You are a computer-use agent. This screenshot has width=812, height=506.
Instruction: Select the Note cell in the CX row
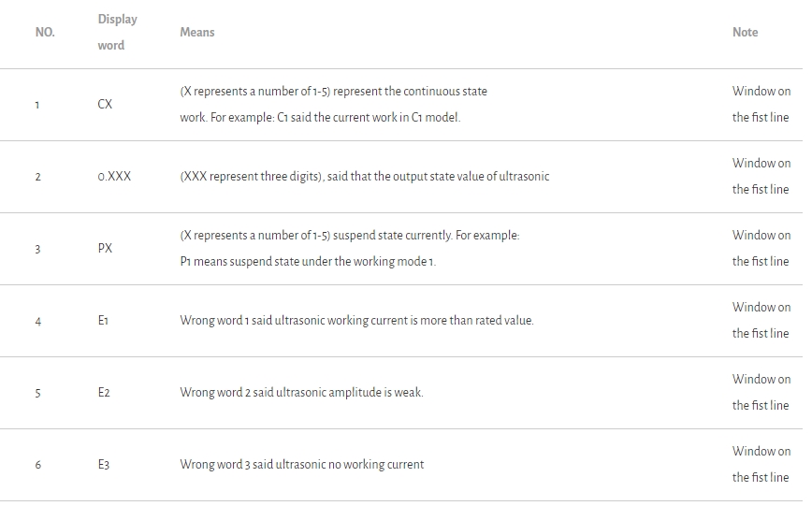pyautogui.click(x=761, y=105)
